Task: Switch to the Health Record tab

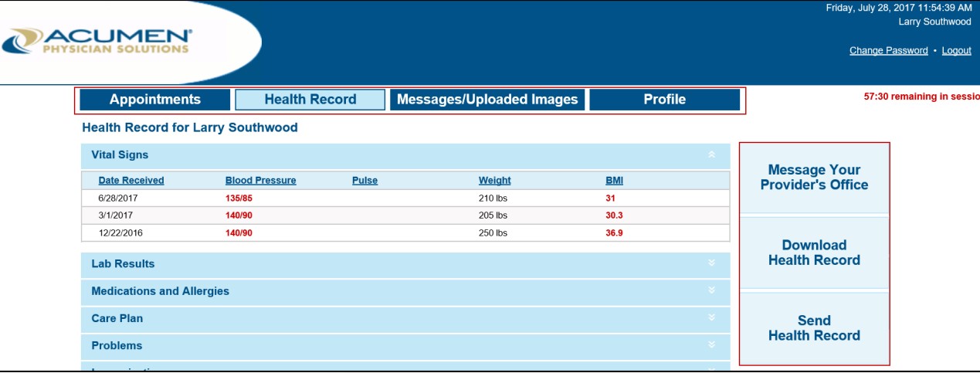Action: click(x=310, y=100)
